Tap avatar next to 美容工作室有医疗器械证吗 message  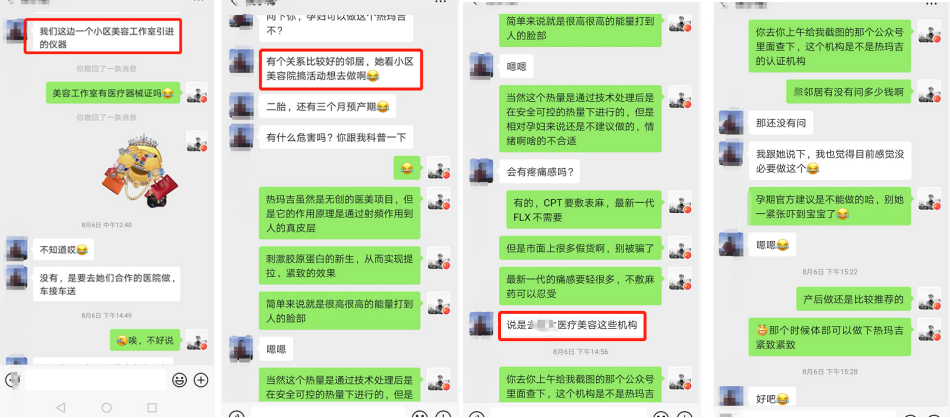pyautogui.click(x=197, y=93)
